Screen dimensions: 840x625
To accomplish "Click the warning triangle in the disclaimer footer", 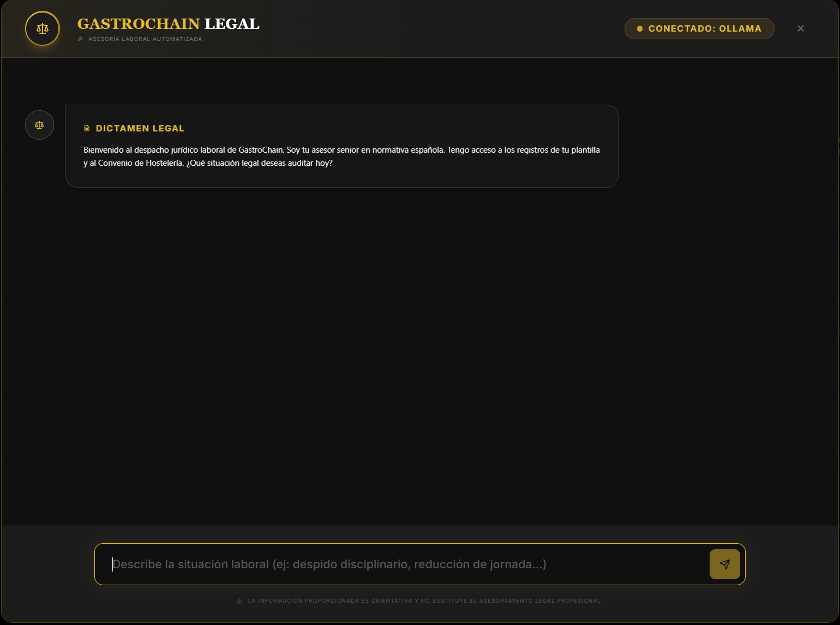I will [240, 600].
